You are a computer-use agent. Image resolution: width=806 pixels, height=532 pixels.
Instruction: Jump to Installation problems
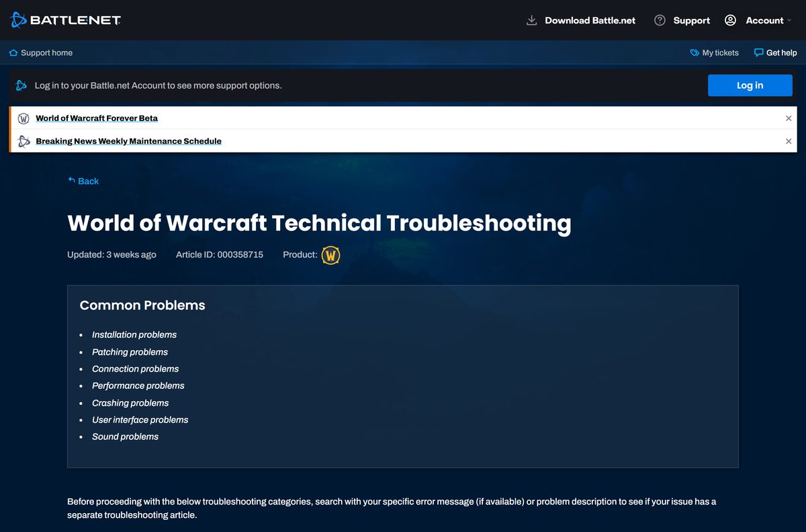(134, 335)
